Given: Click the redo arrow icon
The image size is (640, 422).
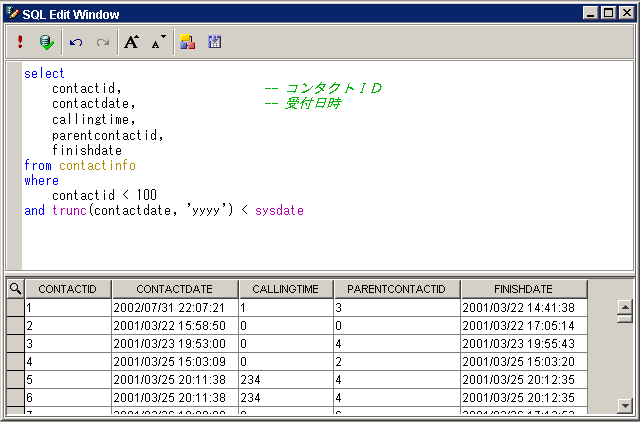Looking at the screenshot, I should [x=102, y=42].
